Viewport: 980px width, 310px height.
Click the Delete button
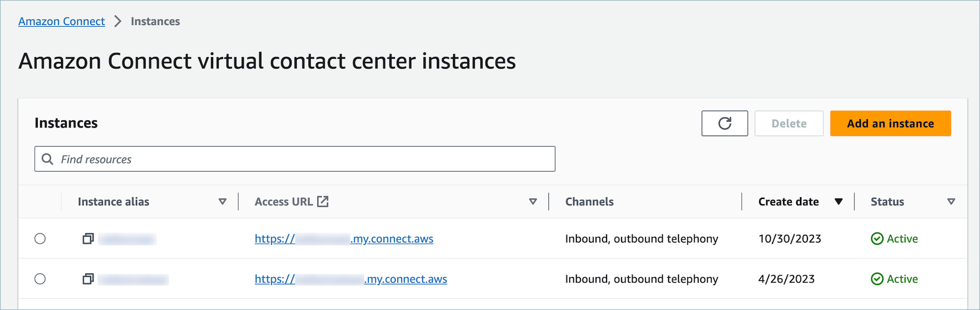[x=788, y=123]
